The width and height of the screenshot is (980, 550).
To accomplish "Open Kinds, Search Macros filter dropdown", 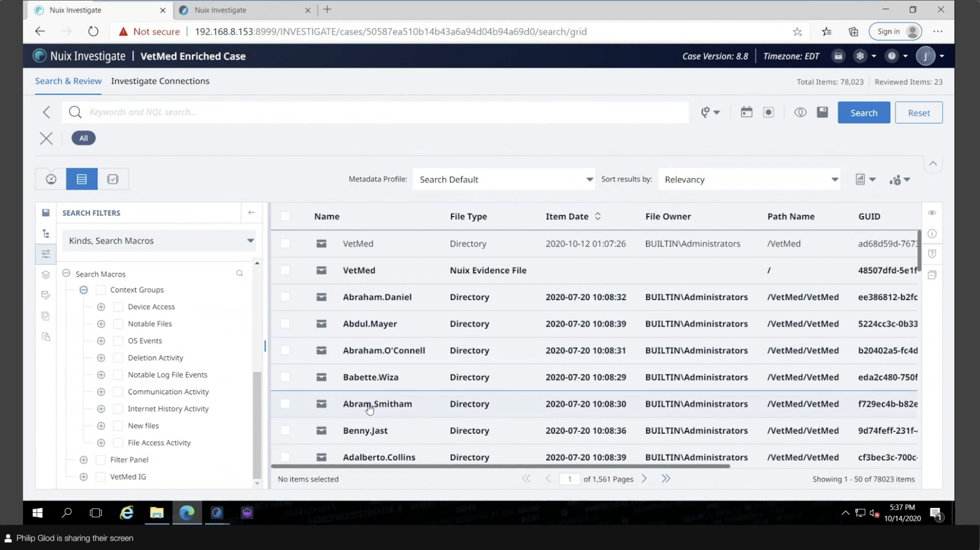I will (159, 240).
